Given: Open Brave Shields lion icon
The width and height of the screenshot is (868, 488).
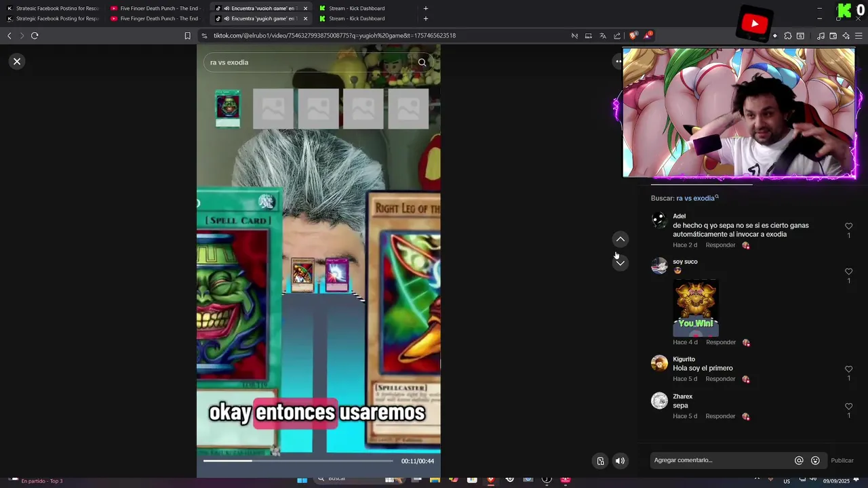Looking at the screenshot, I should pos(633,36).
